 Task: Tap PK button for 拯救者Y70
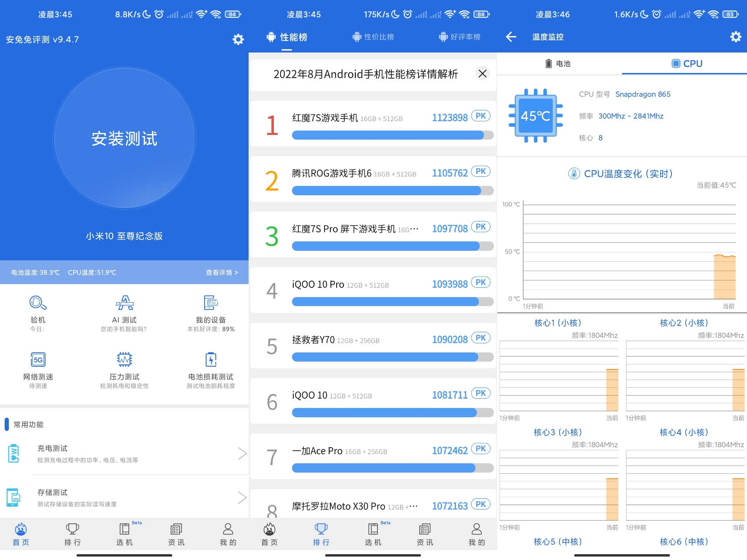(480, 338)
